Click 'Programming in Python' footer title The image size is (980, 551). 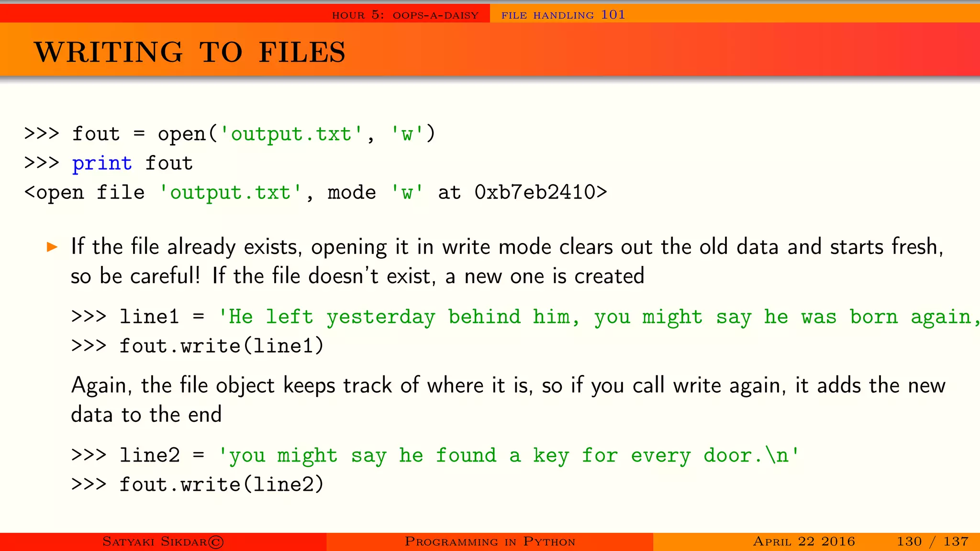click(x=490, y=541)
